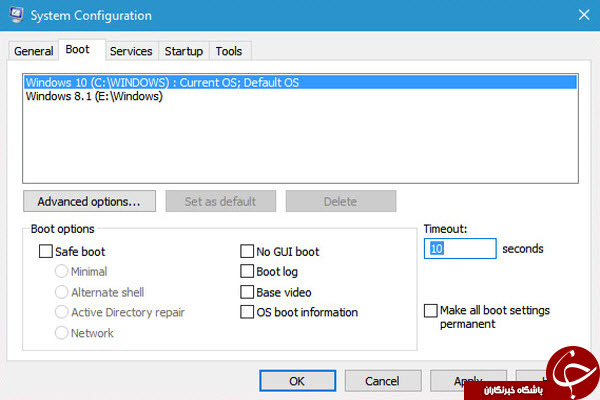Check the Base video option
Image resolution: width=600 pixels, height=400 pixels.
pyautogui.click(x=247, y=292)
